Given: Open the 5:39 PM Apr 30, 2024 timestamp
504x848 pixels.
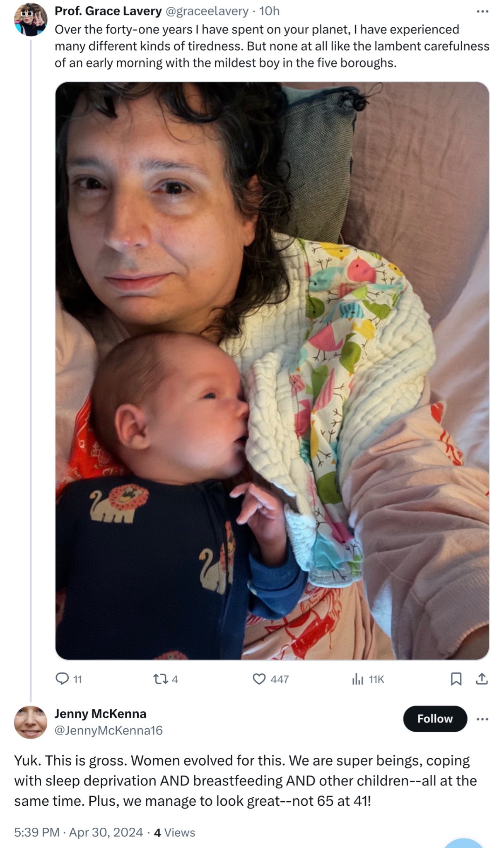Looking at the screenshot, I should tap(79, 832).
